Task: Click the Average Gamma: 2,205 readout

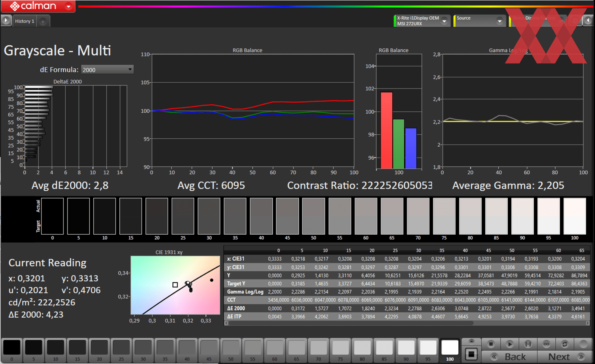Action: (x=508, y=185)
